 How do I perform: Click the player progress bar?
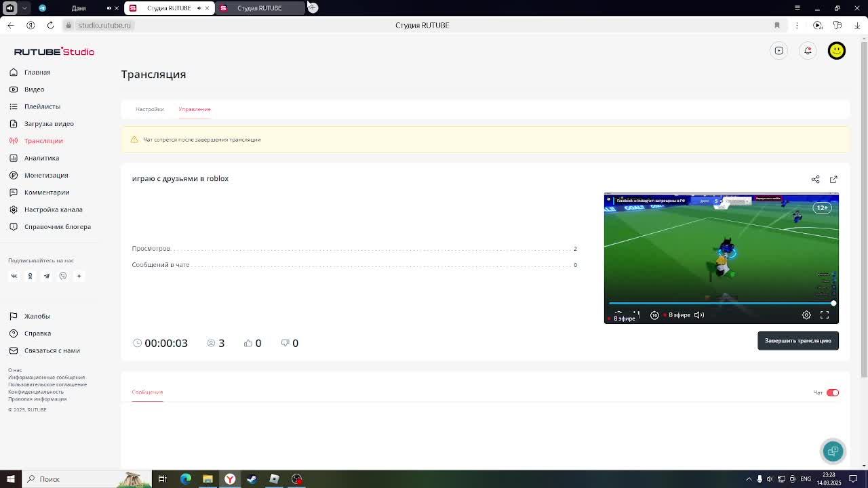(722, 303)
